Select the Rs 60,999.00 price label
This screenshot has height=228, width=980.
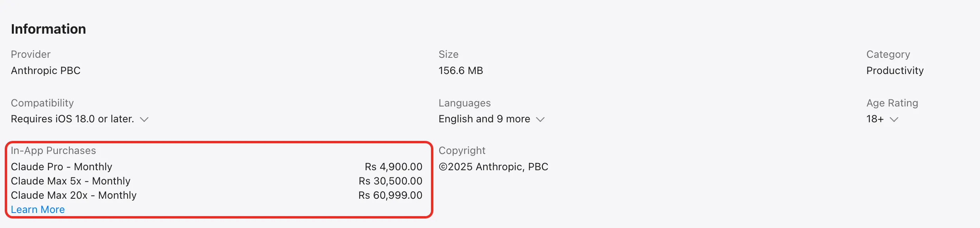pyautogui.click(x=390, y=195)
